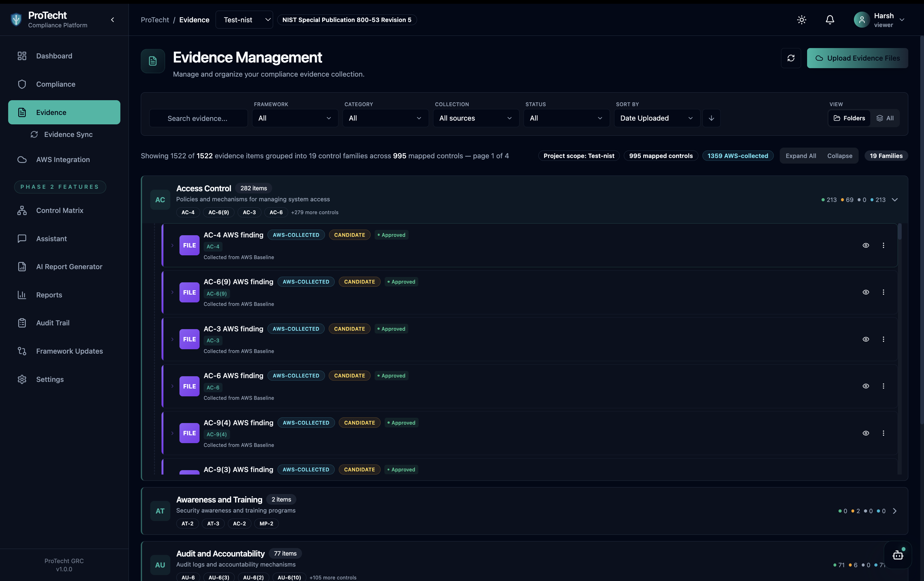The height and width of the screenshot is (581, 924).
Task: Preview AC-4 AWS finding with the eye icon
Action: click(x=866, y=245)
